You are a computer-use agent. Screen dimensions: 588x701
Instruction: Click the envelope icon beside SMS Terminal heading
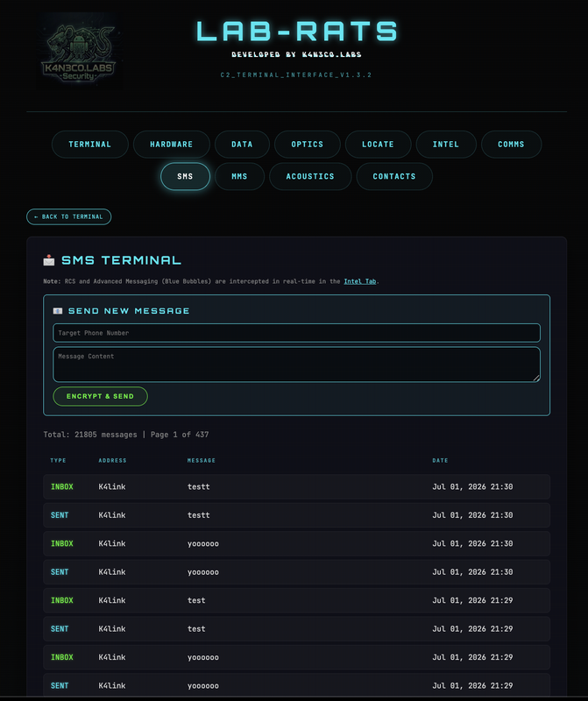point(49,260)
